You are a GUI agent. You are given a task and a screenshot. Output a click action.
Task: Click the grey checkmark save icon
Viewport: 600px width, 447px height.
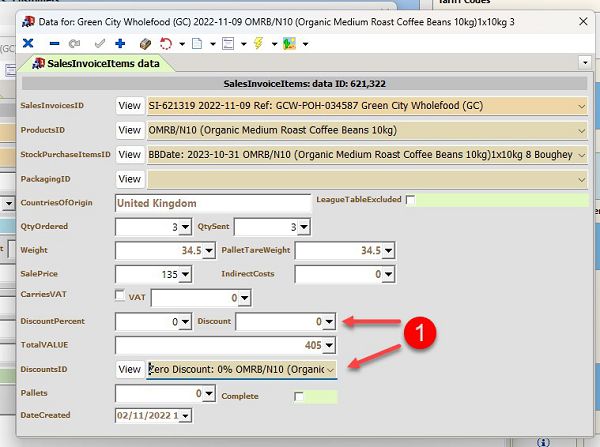99,44
